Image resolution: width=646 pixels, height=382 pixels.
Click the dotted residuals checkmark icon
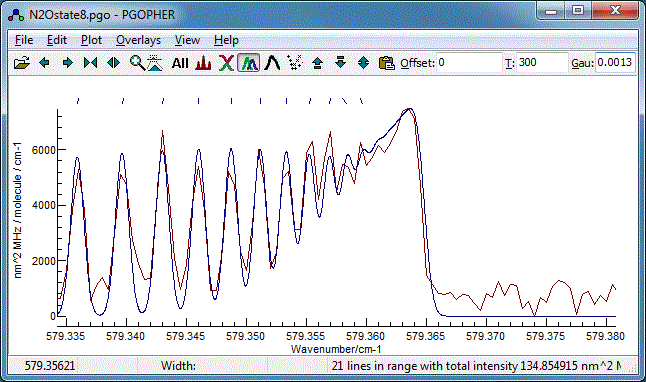click(x=295, y=63)
